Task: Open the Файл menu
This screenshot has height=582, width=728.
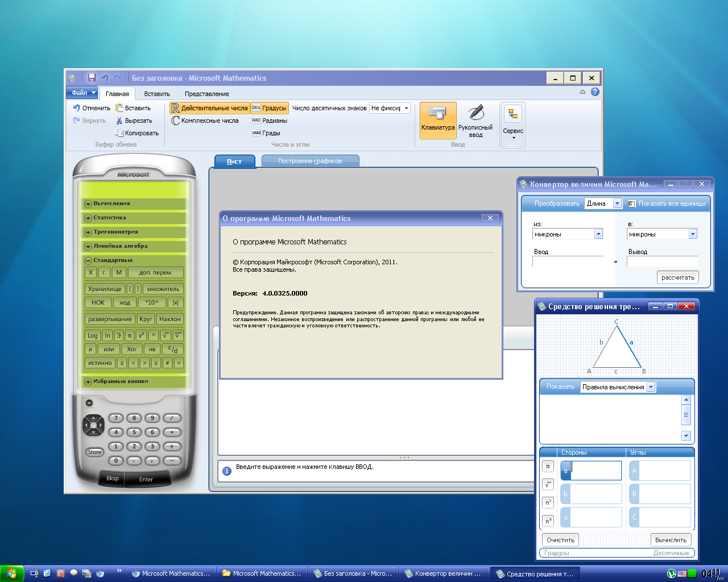Action: pos(82,93)
